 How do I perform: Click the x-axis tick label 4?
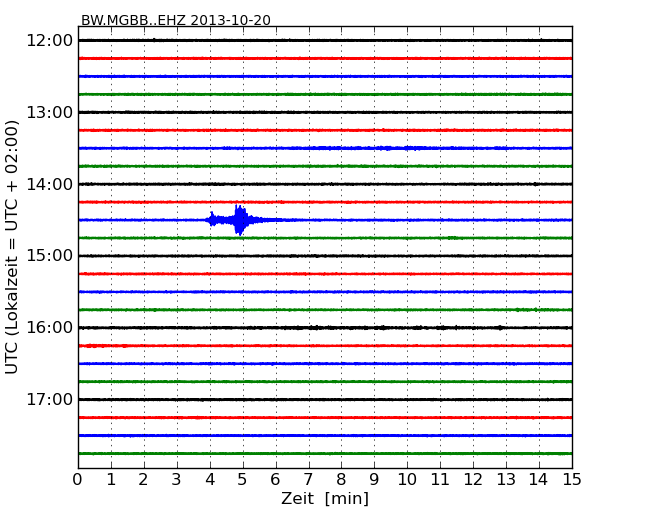210,480
